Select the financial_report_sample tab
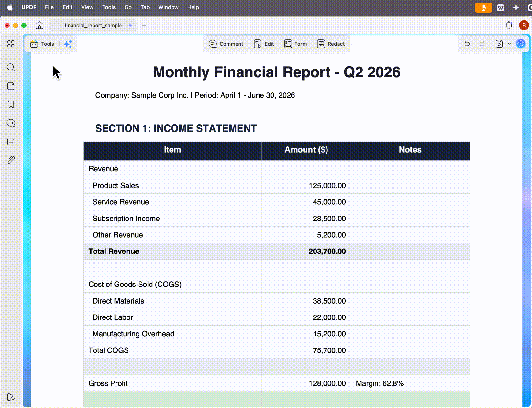 coord(93,25)
